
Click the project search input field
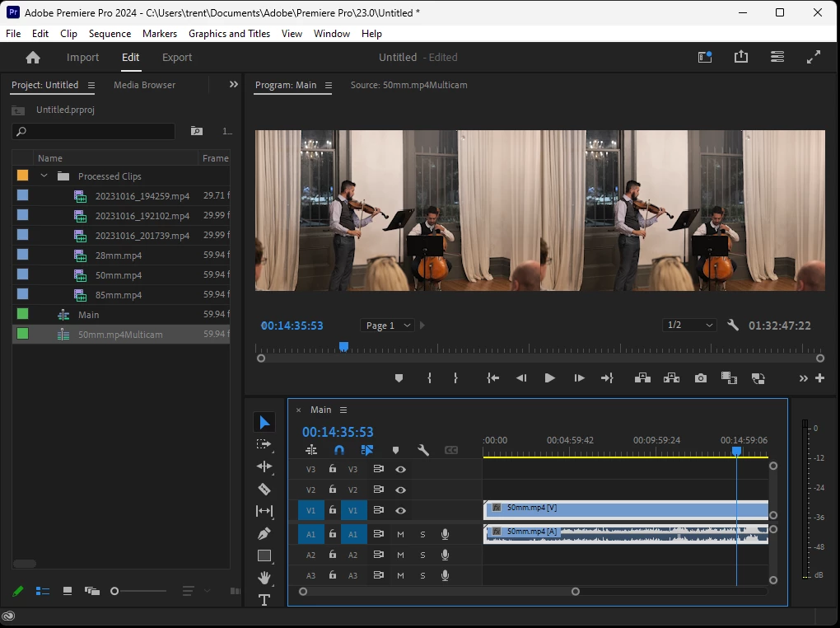(x=94, y=132)
